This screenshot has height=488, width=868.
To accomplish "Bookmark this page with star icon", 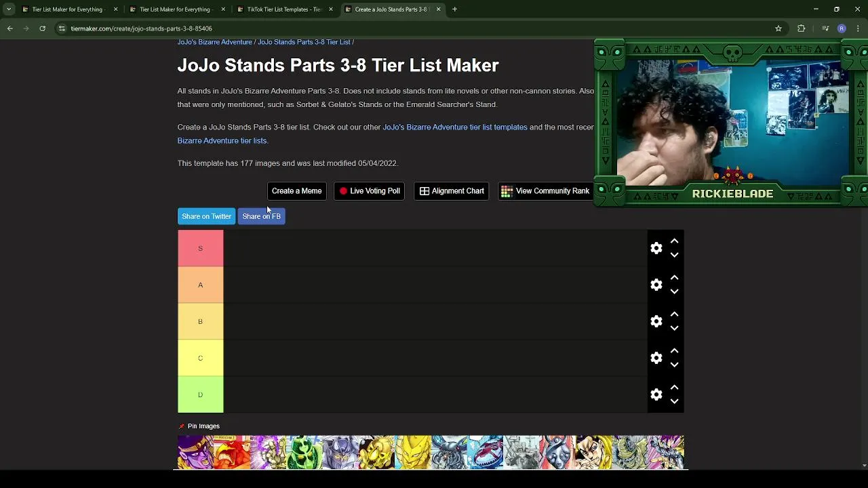I will (778, 28).
